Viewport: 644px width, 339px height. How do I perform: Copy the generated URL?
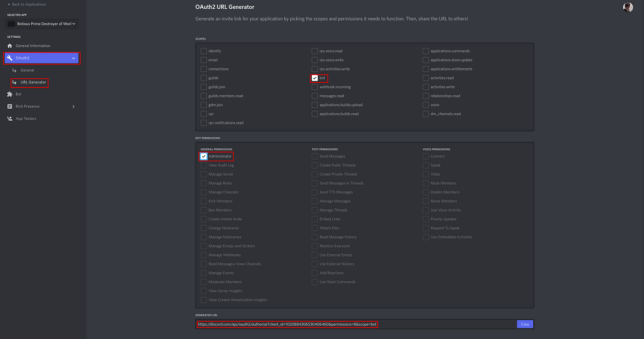(x=525, y=324)
